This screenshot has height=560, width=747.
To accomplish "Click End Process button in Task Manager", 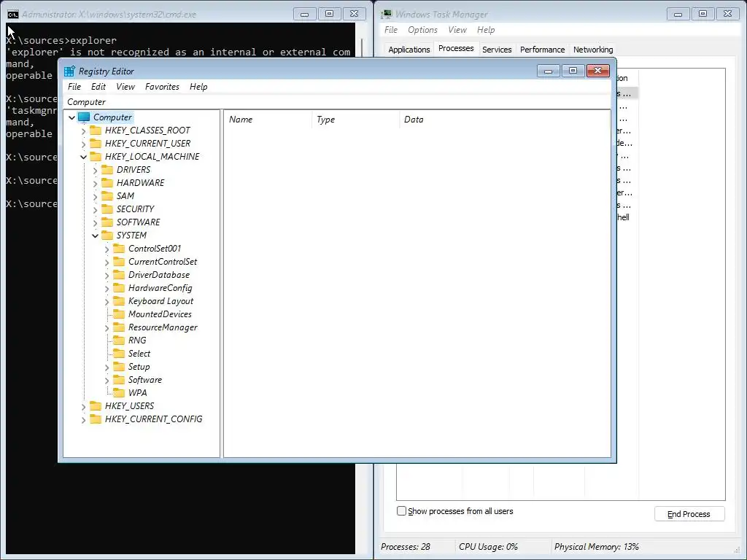I will 689,514.
